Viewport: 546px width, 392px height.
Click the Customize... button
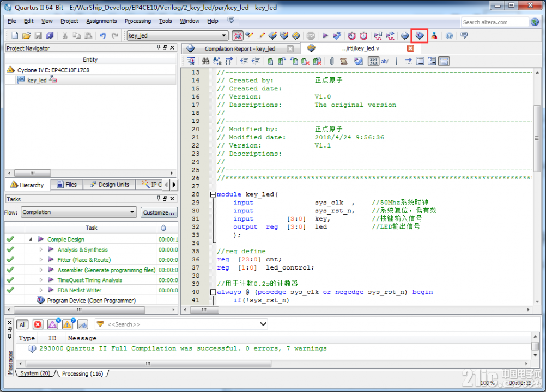tap(159, 212)
